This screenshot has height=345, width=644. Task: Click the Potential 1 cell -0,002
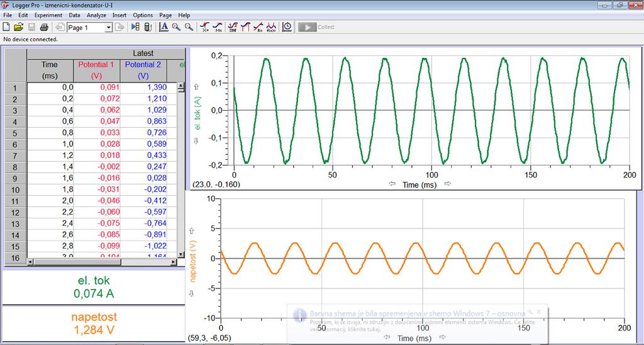point(96,167)
